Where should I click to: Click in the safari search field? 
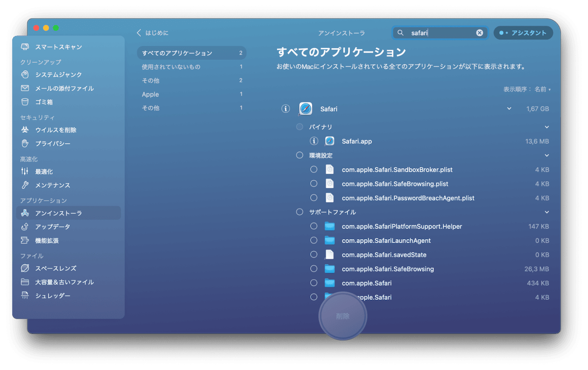pyautogui.click(x=440, y=33)
